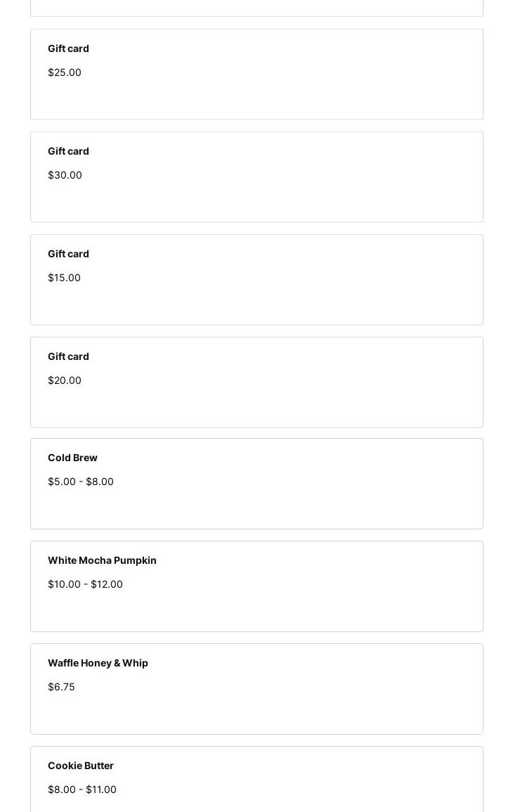Choose the $20.00 Gift card title

[x=68, y=356]
